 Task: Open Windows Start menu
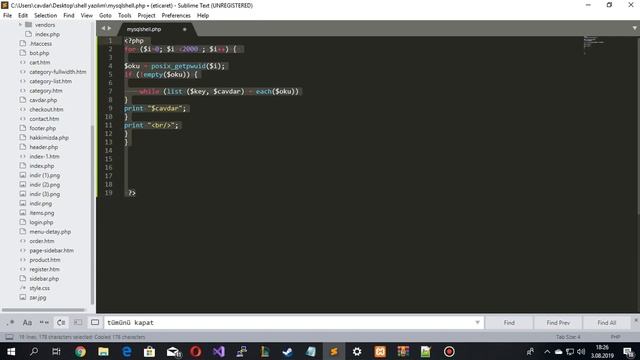[11, 351]
